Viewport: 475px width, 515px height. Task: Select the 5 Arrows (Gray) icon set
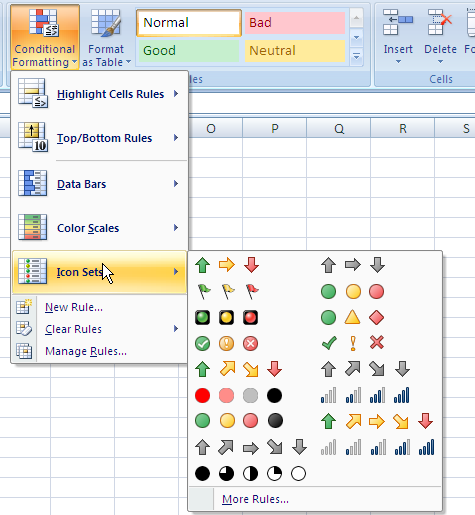[251, 447]
